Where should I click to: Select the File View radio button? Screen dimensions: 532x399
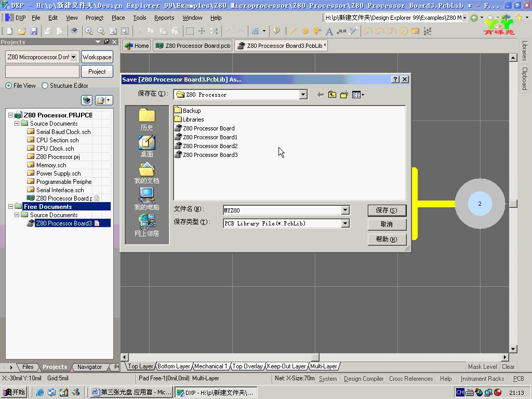tap(8, 86)
